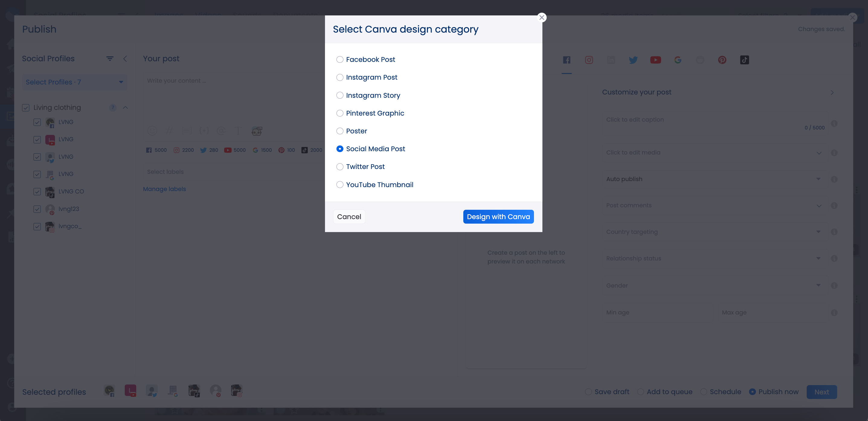
Task: Click the Write your content text area
Action: [233, 98]
